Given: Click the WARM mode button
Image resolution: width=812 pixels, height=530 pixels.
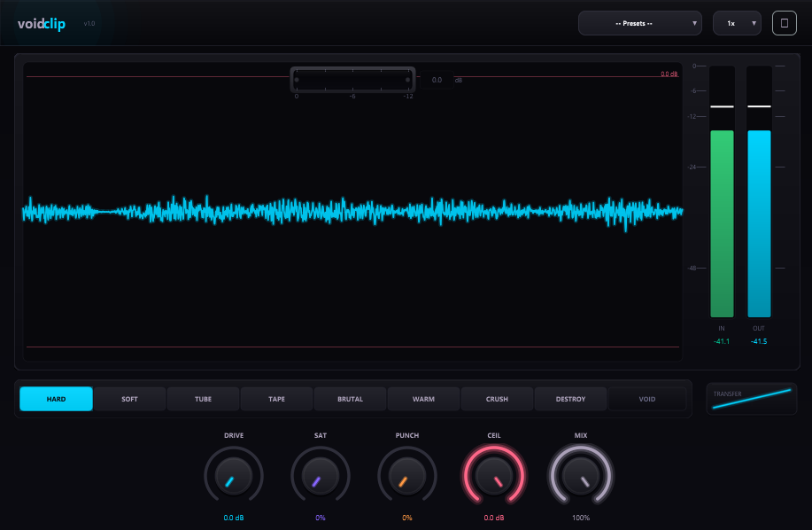Looking at the screenshot, I should tap(423, 399).
